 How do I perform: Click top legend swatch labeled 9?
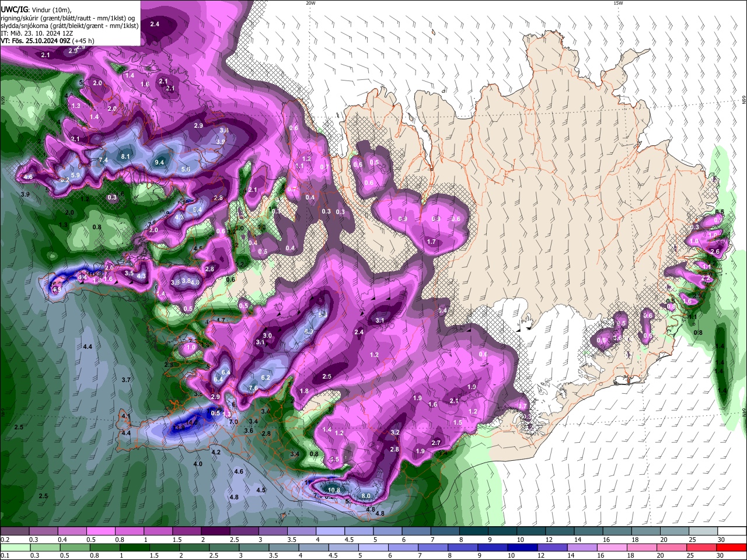pos(502,531)
